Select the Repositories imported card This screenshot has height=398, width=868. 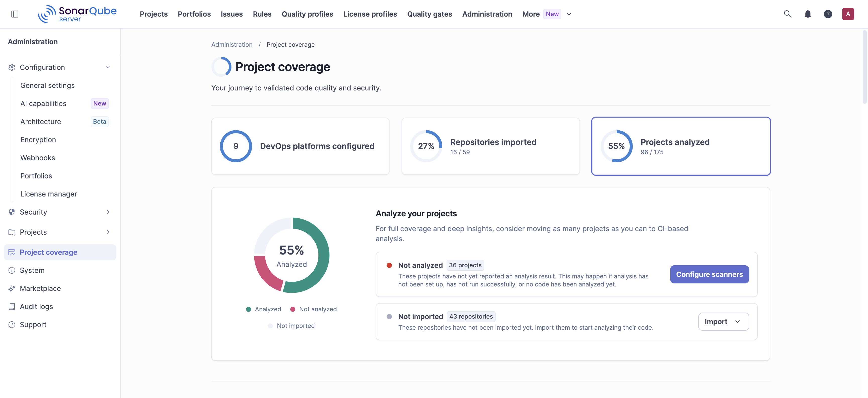[490, 146]
